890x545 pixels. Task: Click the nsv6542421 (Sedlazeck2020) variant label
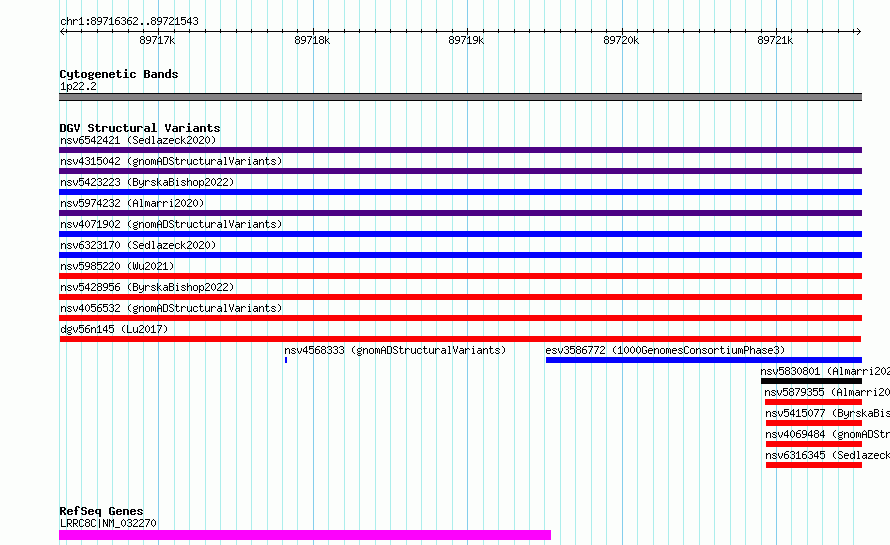pos(138,140)
